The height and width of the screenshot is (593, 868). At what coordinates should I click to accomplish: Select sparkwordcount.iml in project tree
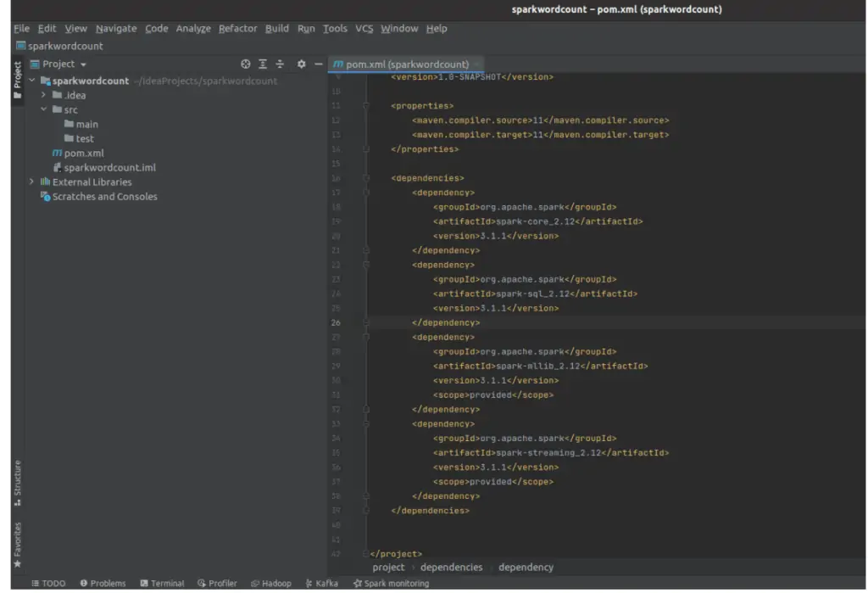pyautogui.click(x=109, y=167)
